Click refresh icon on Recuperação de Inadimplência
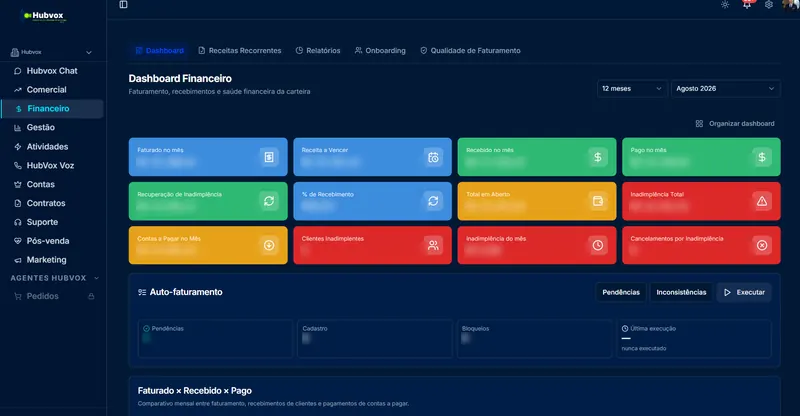800x416 pixels. click(269, 201)
